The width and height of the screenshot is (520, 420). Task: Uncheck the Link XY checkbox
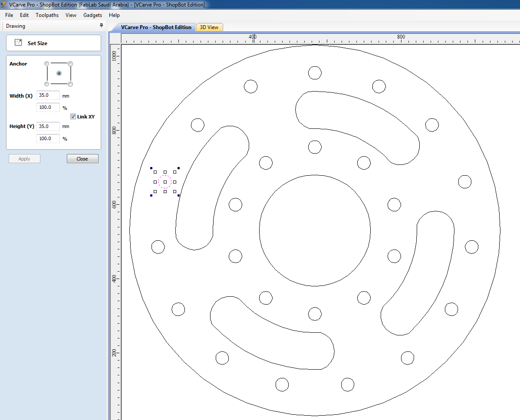[x=73, y=116]
